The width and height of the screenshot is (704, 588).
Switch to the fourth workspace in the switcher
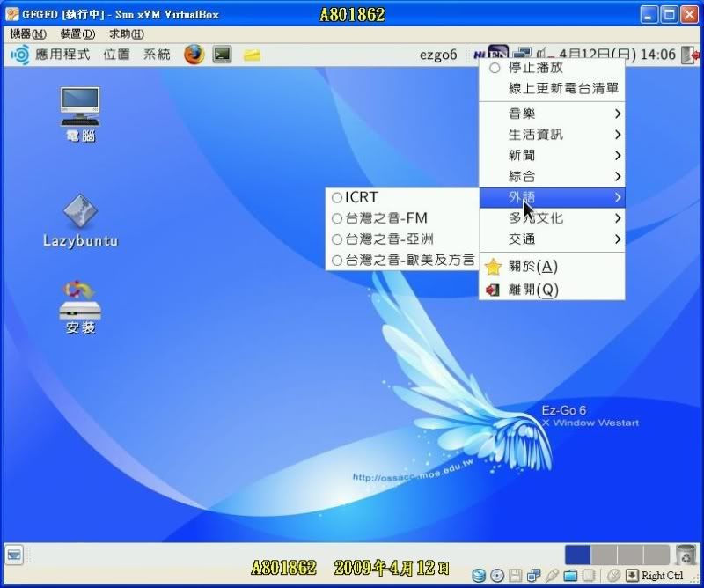(x=656, y=555)
